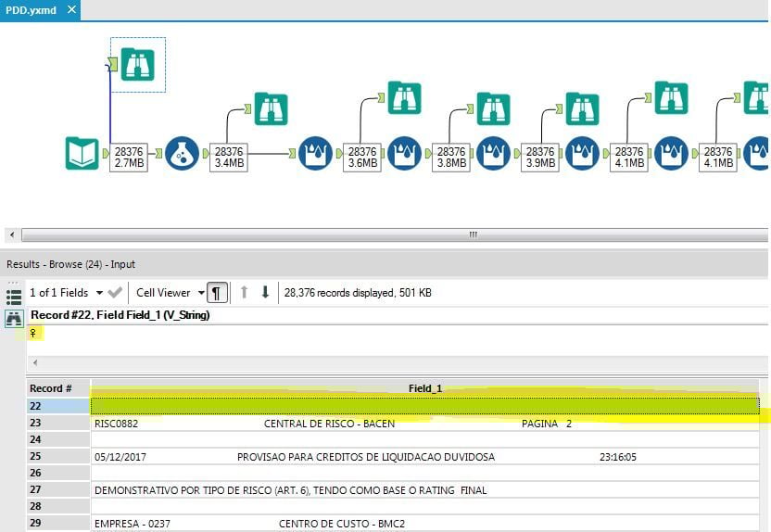Switch to the PDD.yxmd workflow tab

pyautogui.click(x=31, y=10)
